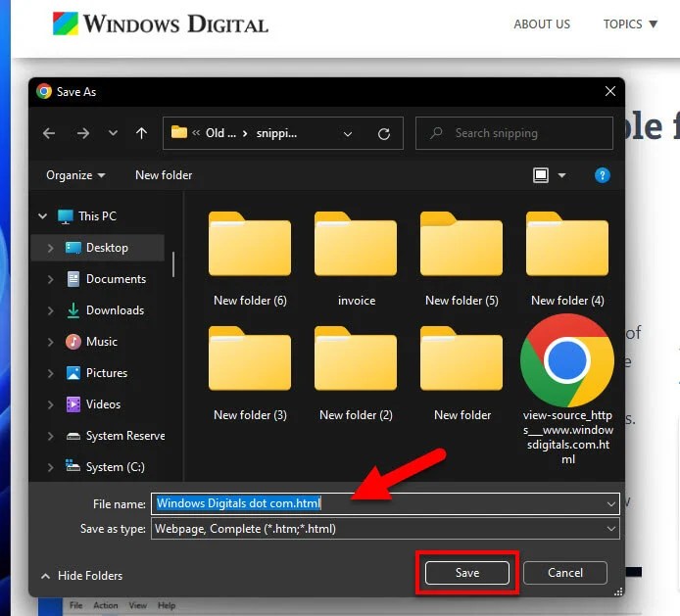Create a New folder

click(164, 175)
